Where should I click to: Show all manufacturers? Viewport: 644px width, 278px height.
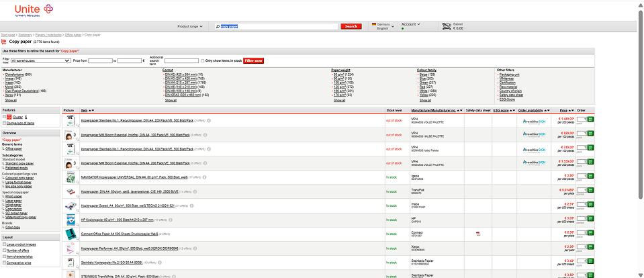pos(11,100)
